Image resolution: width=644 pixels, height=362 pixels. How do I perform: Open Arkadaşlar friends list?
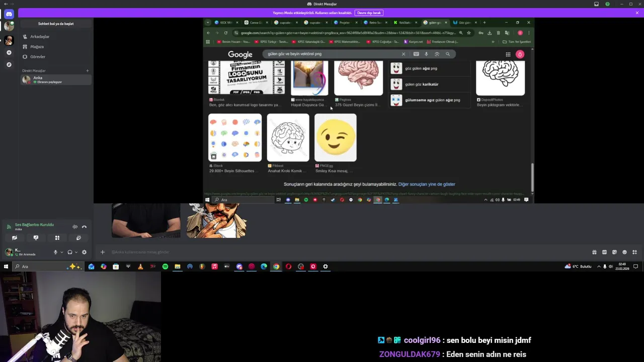click(55, 37)
